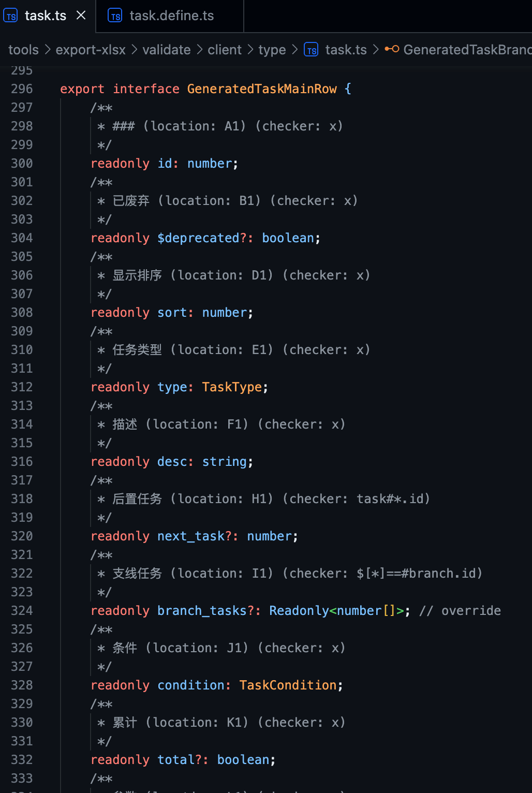The height and width of the screenshot is (793, 532).
Task: Open the "type" breadcrumb folder
Action: click(272, 50)
